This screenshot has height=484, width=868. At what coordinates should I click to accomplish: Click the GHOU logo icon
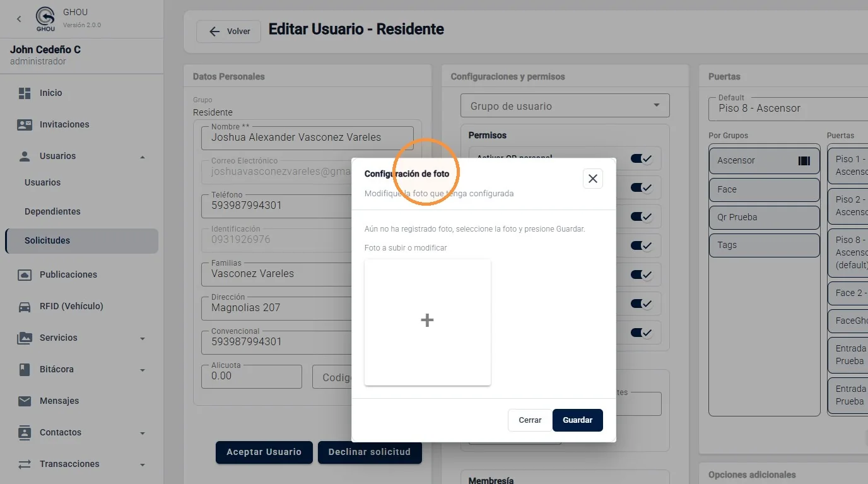pyautogui.click(x=45, y=19)
